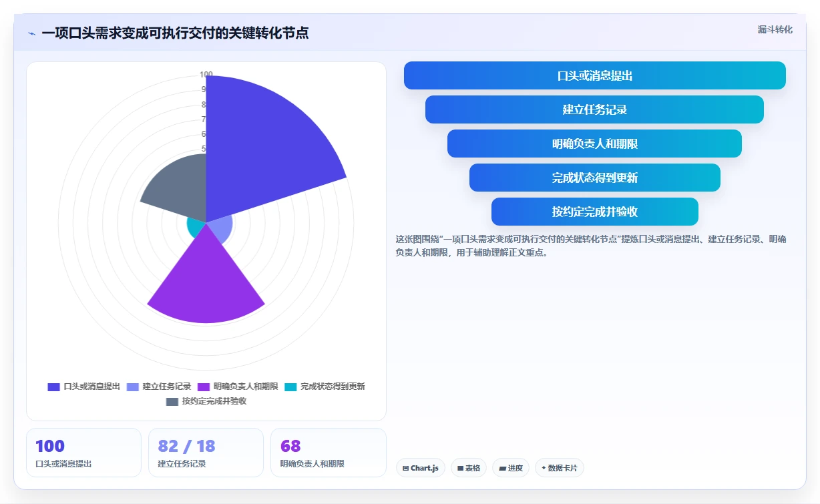This screenshot has height=504, width=820.
Task: Select the 完成状态得到更新 funnel bar
Action: coord(594,178)
